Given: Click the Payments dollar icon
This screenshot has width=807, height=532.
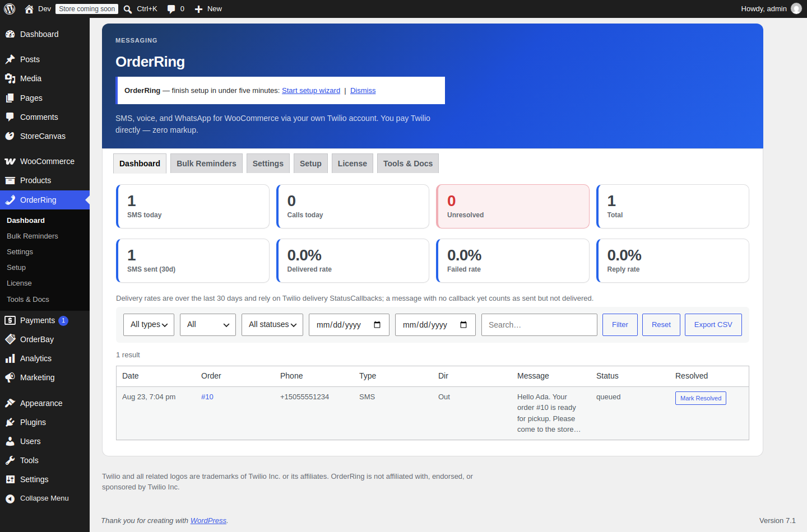Looking at the screenshot, I should pos(10,320).
